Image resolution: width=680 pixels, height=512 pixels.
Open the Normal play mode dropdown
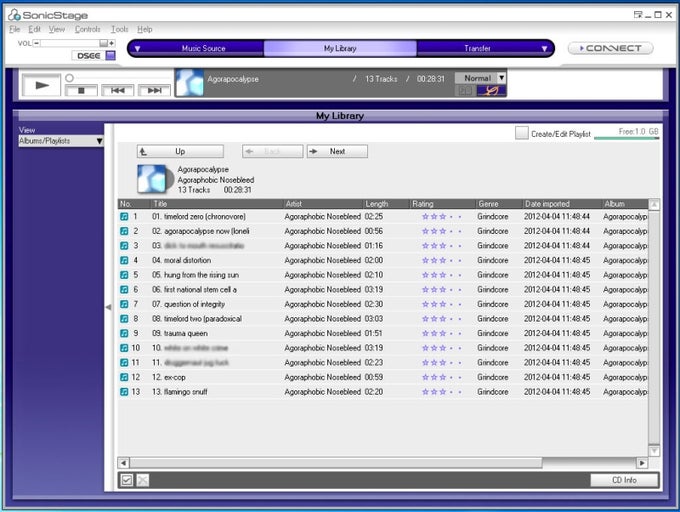pyautogui.click(x=480, y=78)
